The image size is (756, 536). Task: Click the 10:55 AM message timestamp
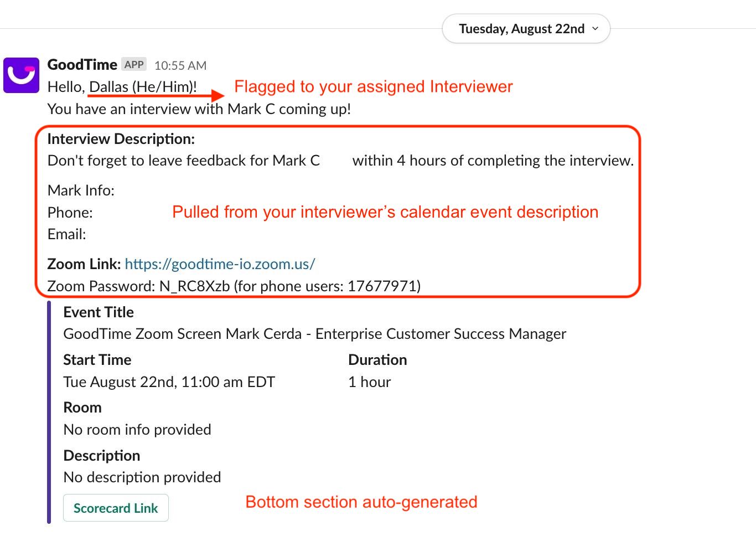pyautogui.click(x=180, y=66)
